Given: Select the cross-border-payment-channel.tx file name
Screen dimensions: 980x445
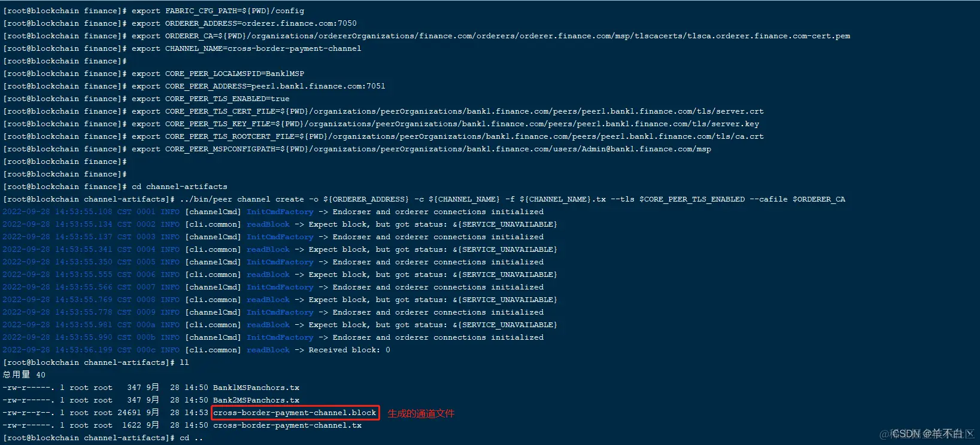Looking at the screenshot, I should [287, 425].
